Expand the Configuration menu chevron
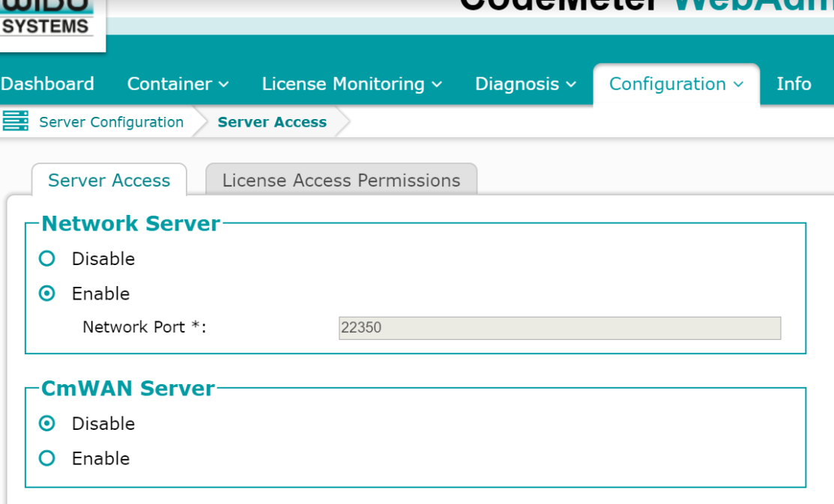This screenshot has height=504, width=834. tap(738, 85)
